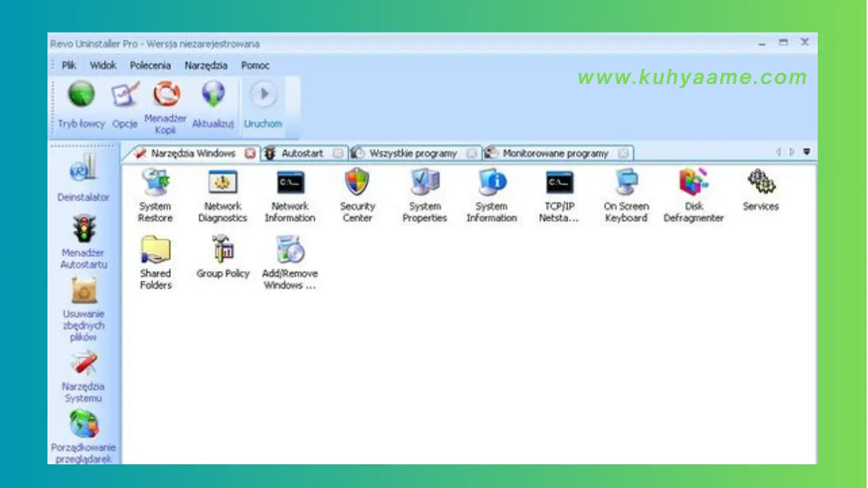The width and height of the screenshot is (868, 488).
Task: Open Usuwanie zbędnych plików tool
Action: [x=83, y=309]
